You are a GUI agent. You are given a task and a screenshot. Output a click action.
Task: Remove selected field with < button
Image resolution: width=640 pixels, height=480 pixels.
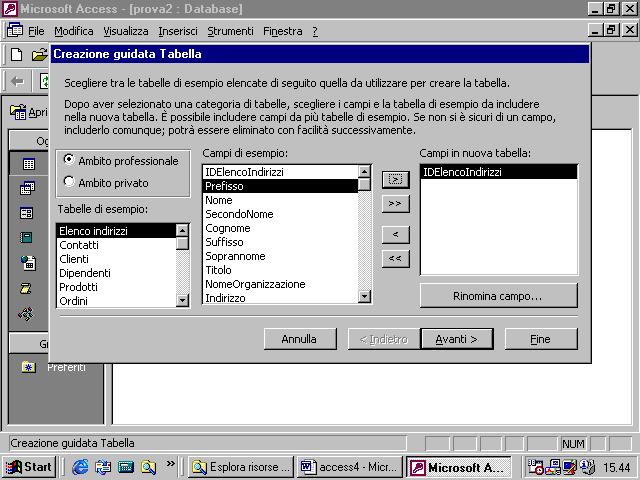[396, 235]
